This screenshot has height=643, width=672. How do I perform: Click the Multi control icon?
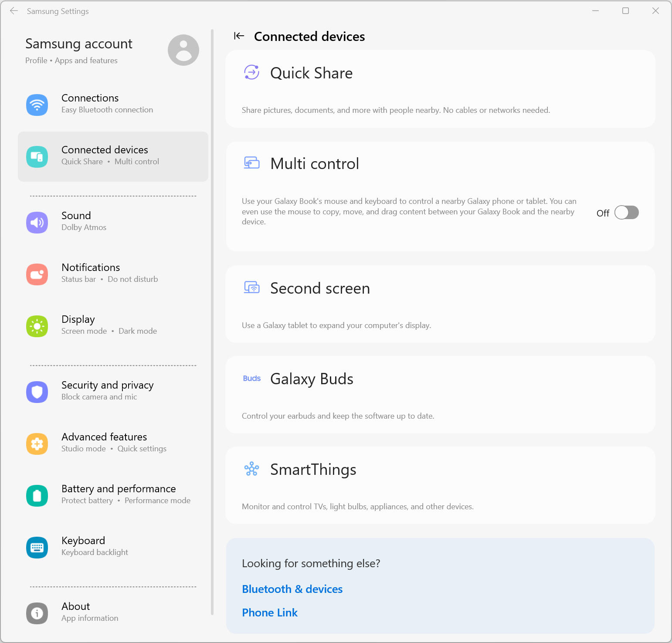[x=252, y=163]
